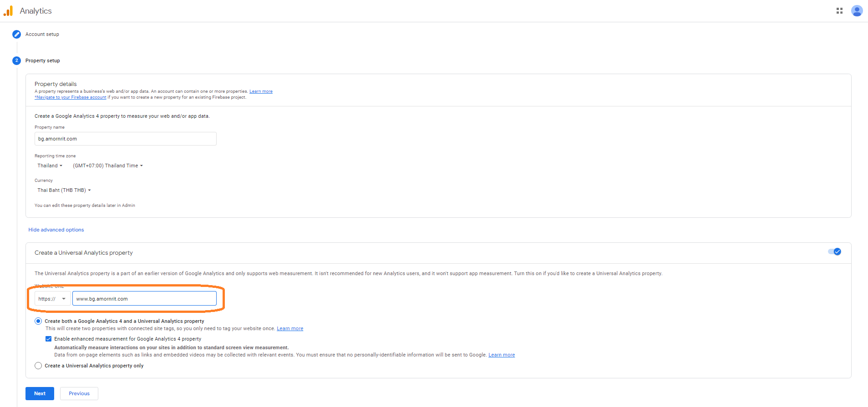Select the Property setup step label
This screenshot has width=868, height=407.
pos(43,60)
